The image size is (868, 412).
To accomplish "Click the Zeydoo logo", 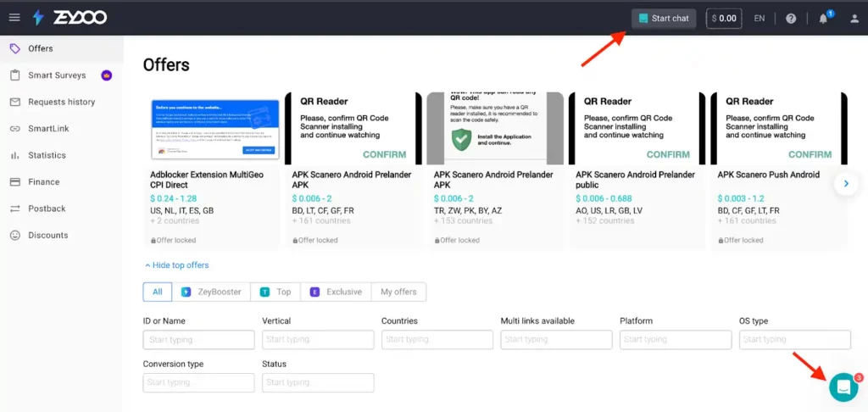I will [x=70, y=18].
